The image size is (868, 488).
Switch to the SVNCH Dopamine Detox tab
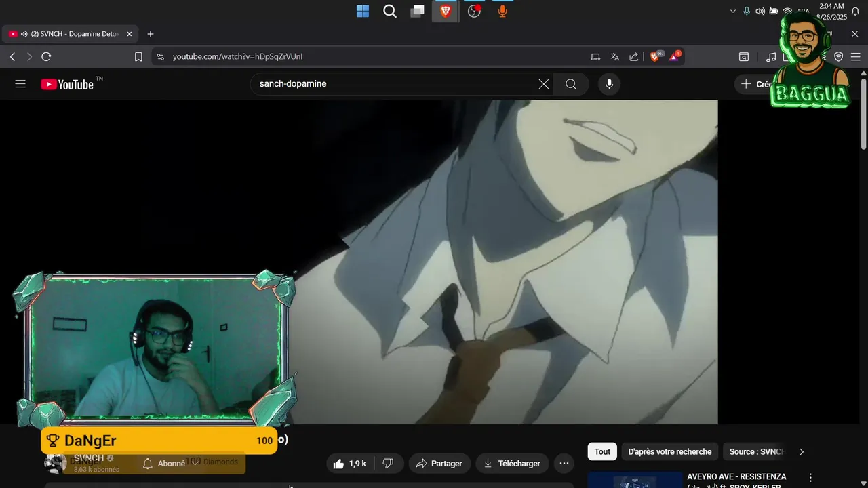pos(71,34)
